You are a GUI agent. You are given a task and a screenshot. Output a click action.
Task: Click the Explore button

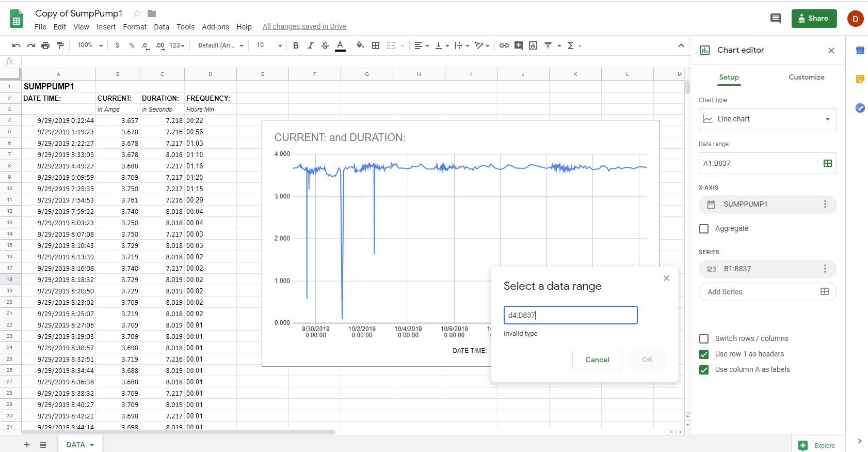tap(817, 446)
